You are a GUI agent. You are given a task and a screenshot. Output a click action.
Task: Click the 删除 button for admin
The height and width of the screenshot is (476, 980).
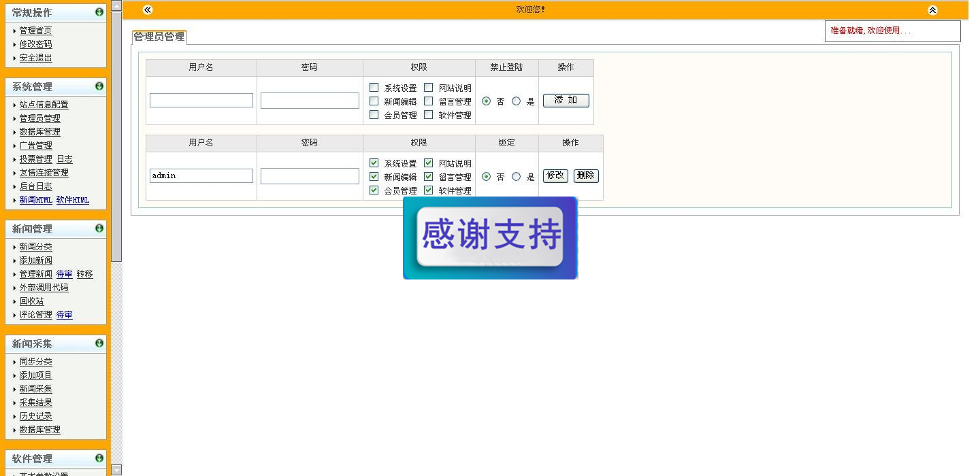click(x=586, y=175)
